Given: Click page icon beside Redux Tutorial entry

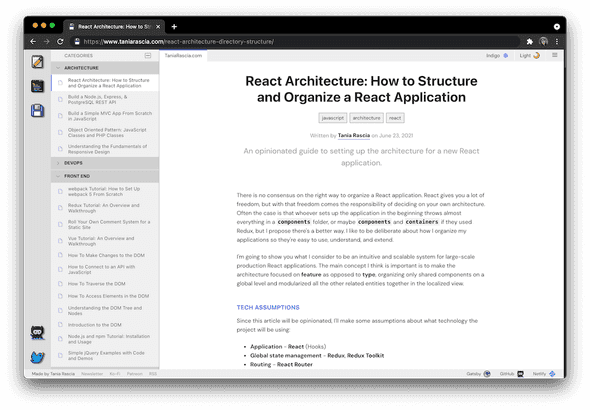Looking at the screenshot, I should click(60, 208).
